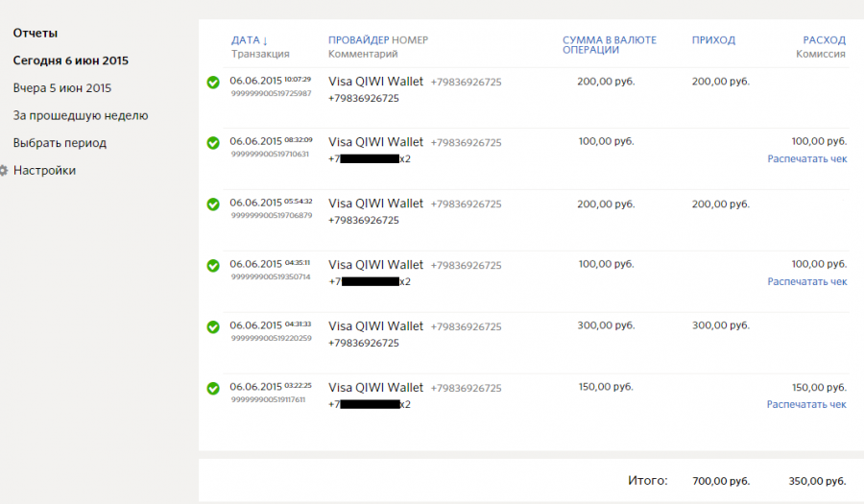Sort by РАСХОД column header
The width and height of the screenshot is (864, 504).
824,40
